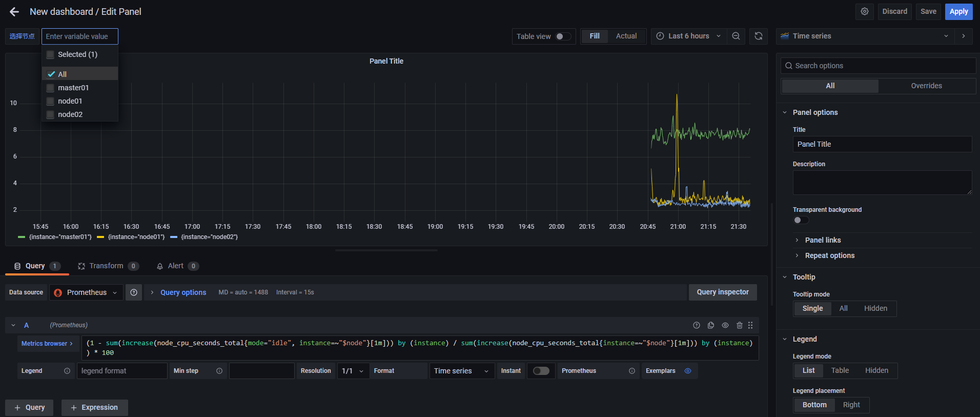The width and height of the screenshot is (980, 417).
Task: Collapse query A row chevron
Action: [x=13, y=325]
